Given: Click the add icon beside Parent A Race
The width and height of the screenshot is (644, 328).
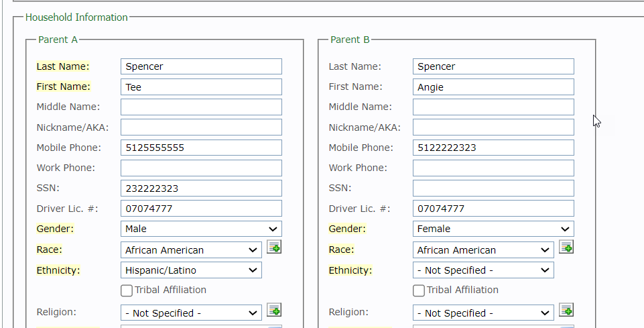Looking at the screenshot, I should coord(274,248).
